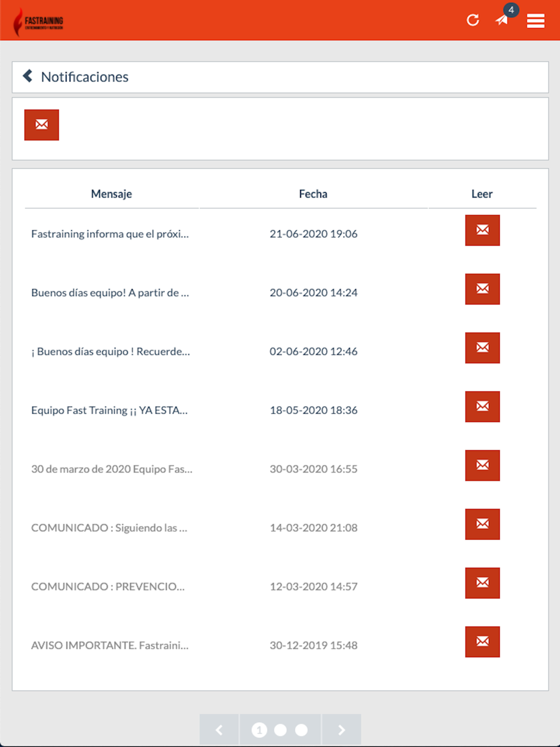Open the hamburger menu
Viewport: 560px width, 747px height.
[536, 21]
